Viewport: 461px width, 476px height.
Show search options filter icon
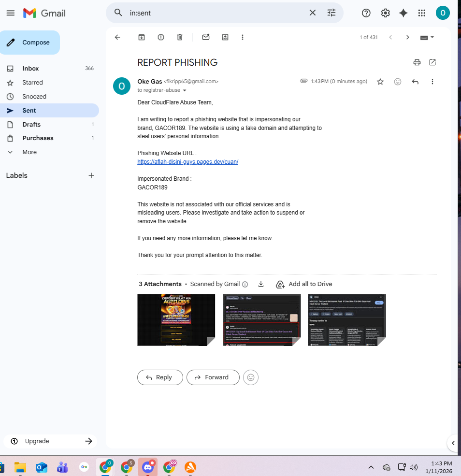pos(331,13)
